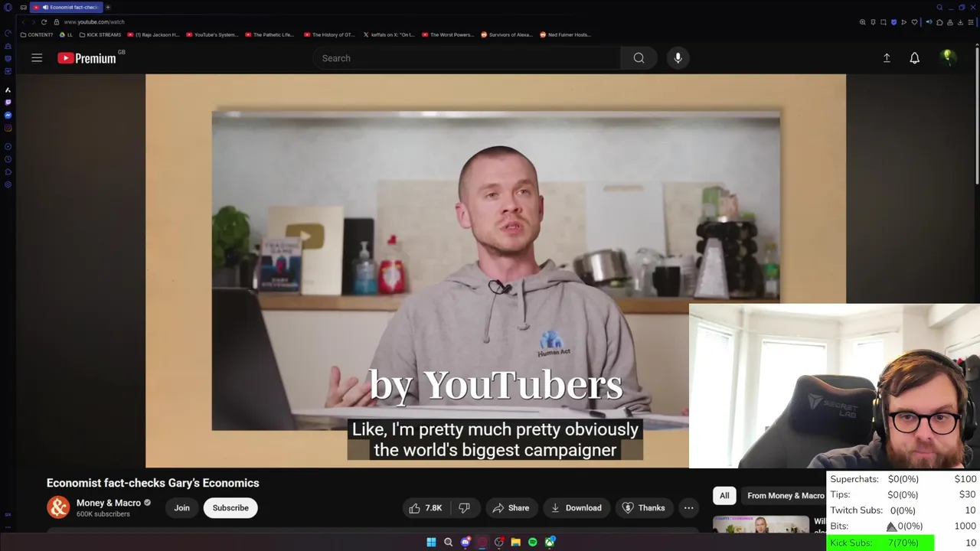The image size is (980, 551).
Task: Click the www.youtube.com/watch address bar
Action: point(94,22)
